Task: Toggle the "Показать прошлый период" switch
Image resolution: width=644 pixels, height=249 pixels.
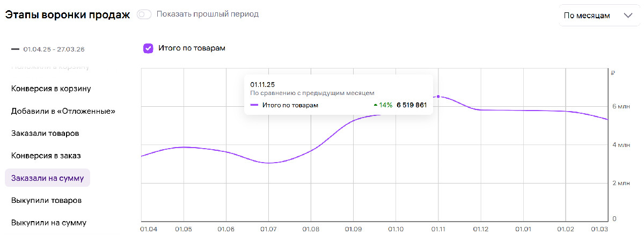Action: pyautogui.click(x=144, y=14)
